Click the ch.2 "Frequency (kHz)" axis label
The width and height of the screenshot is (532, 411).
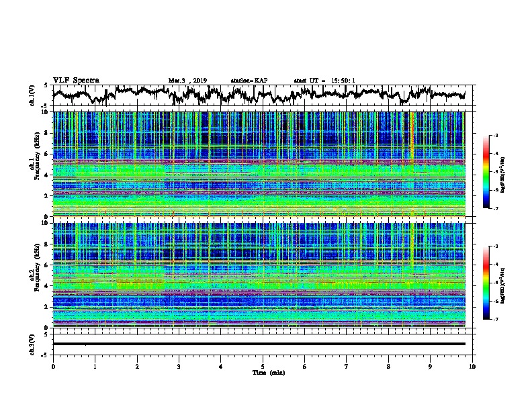[37, 267]
